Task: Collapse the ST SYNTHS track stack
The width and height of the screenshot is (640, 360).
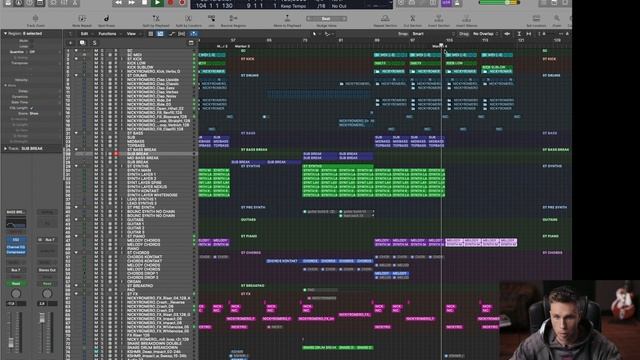Action: (x=76, y=166)
